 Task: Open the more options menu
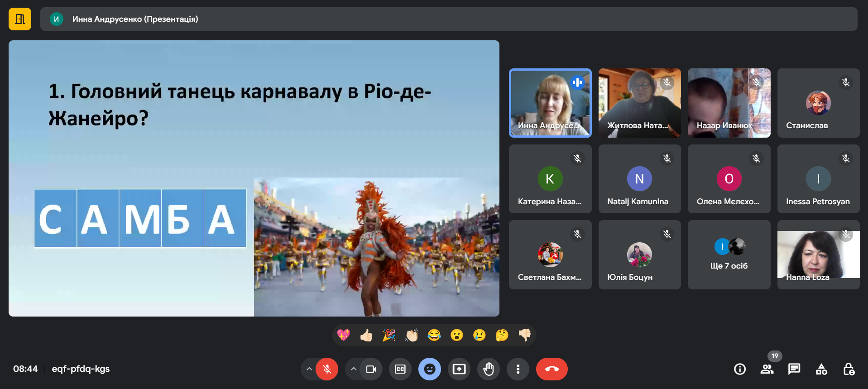pos(518,369)
